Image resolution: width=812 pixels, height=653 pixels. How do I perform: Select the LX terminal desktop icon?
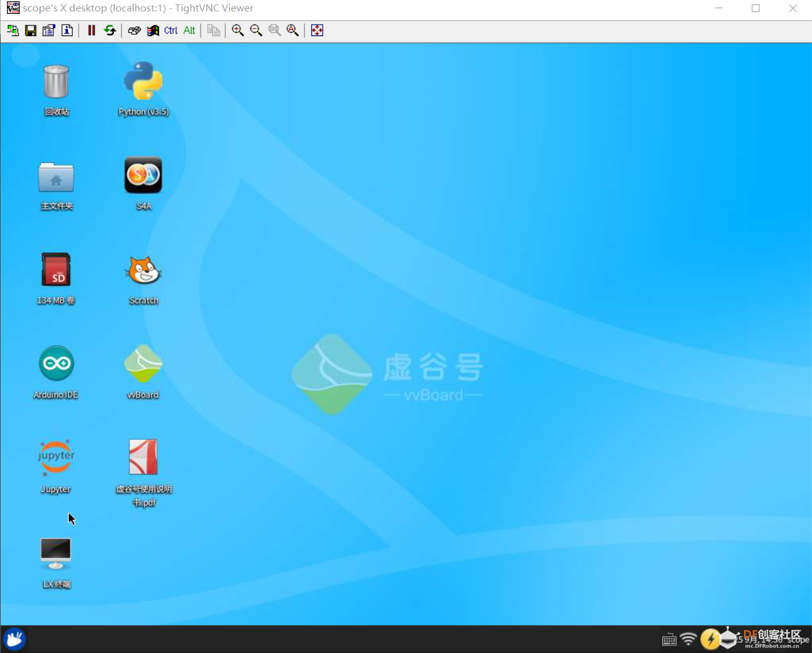(x=56, y=553)
